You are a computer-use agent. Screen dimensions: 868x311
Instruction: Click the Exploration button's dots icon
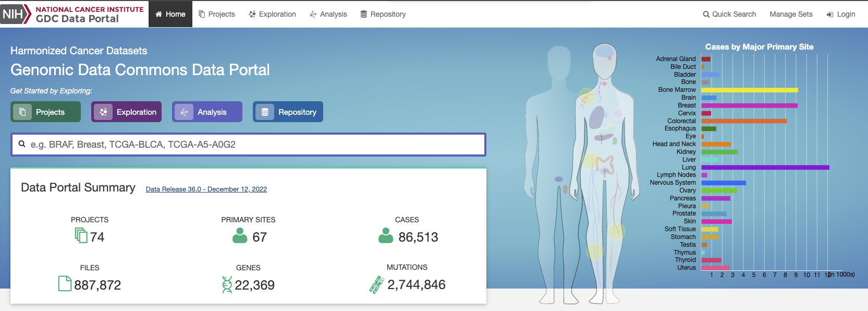103,112
